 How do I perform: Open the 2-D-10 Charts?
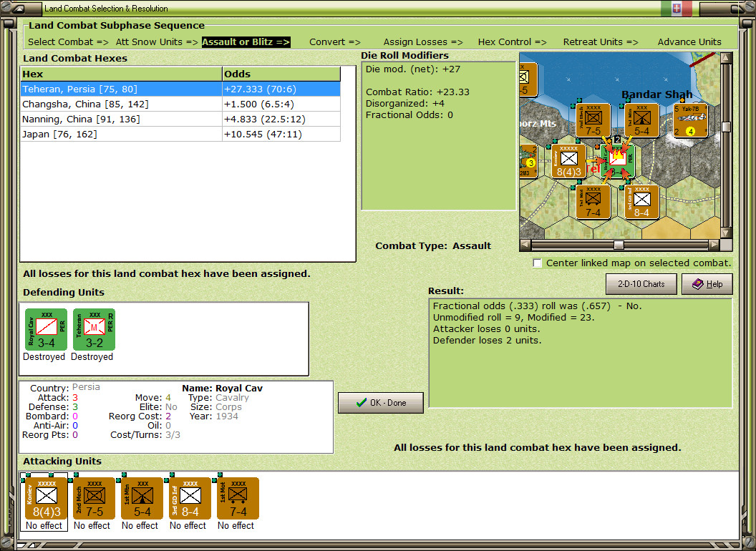click(x=641, y=284)
